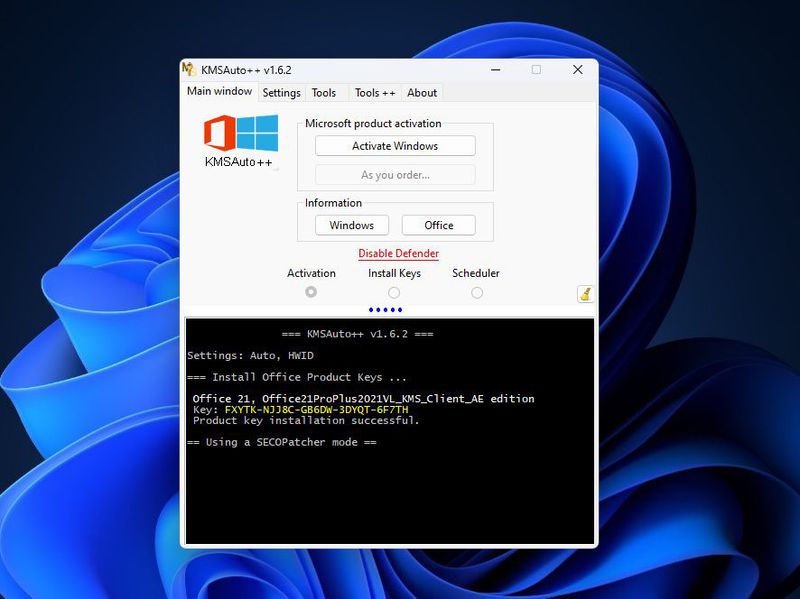Select the Install Keys radio button

394,290
